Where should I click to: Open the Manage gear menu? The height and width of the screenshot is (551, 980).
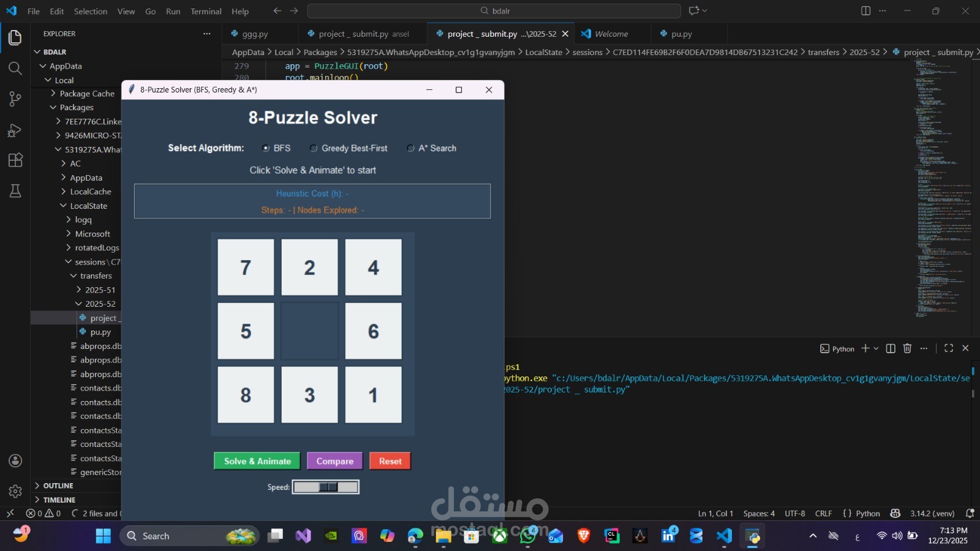(x=15, y=490)
